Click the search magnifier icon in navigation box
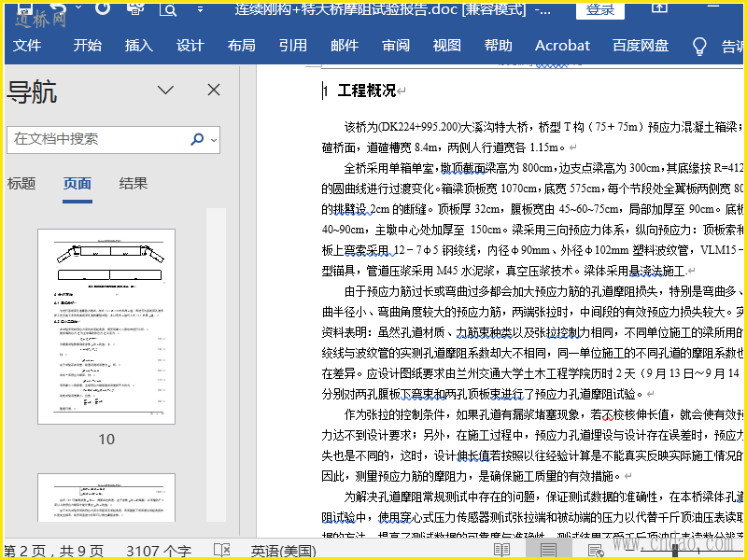 (197, 139)
